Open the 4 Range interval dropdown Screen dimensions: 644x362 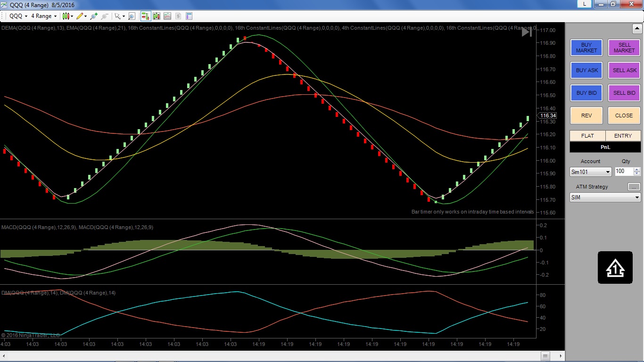coord(44,16)
